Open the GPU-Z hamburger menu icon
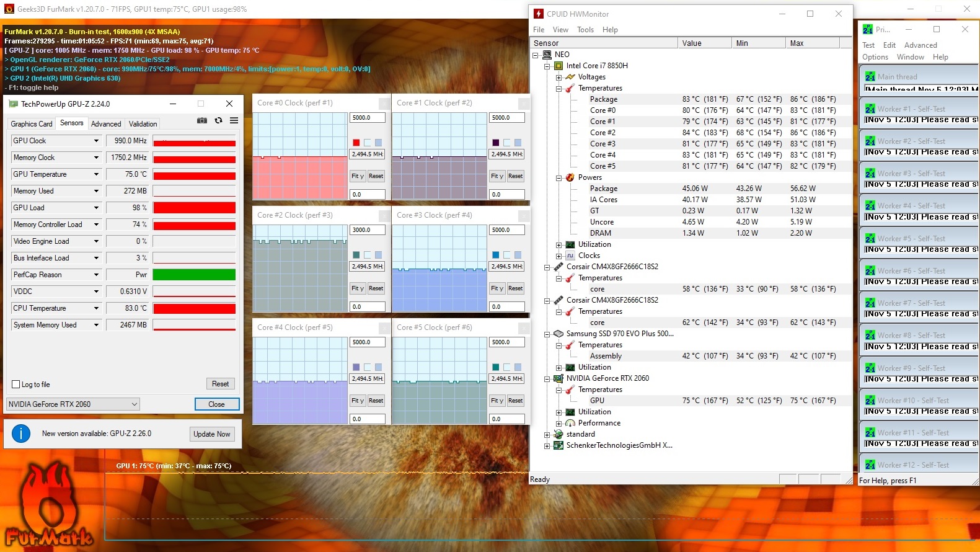The height and width of the screenshot is (552, 980). 234,120
